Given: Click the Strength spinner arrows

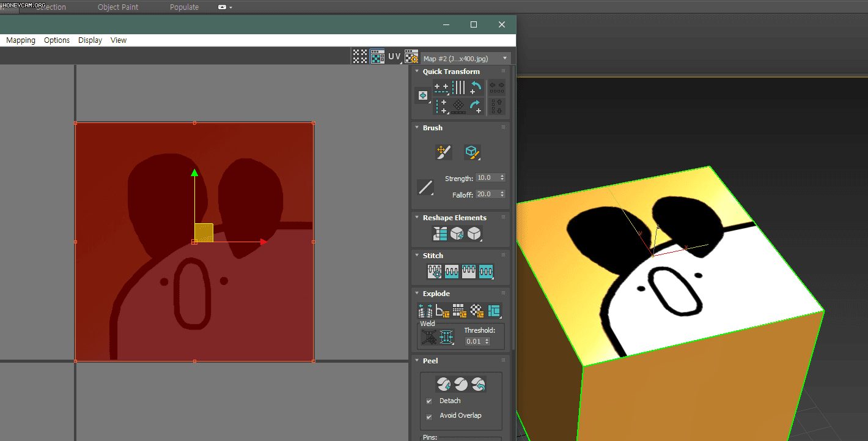Looking at the screenshot, I should [502, 177].
